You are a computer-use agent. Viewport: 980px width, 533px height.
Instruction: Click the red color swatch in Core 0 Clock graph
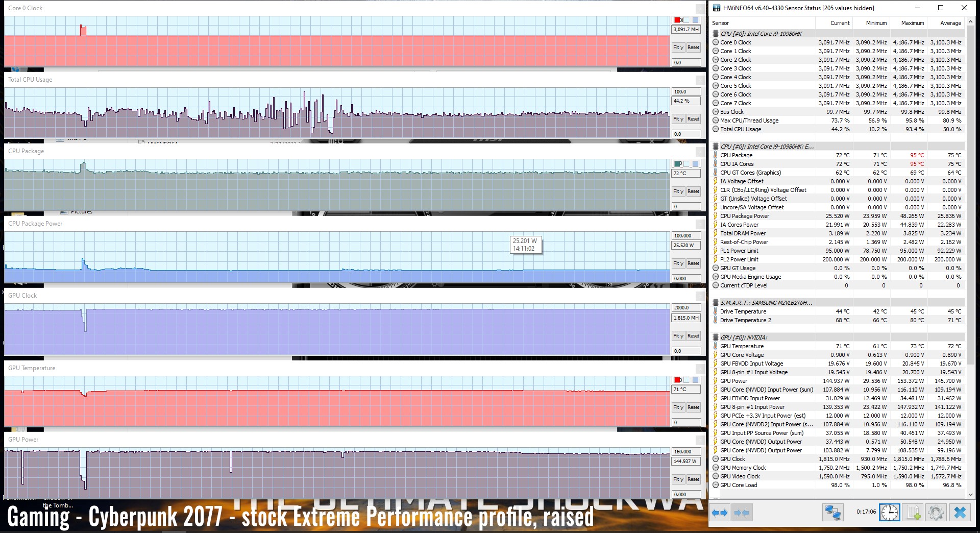coord(677,20)
